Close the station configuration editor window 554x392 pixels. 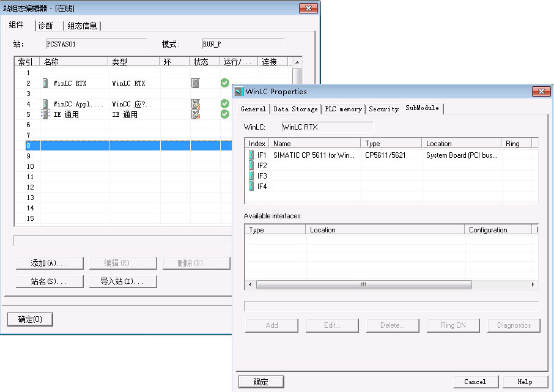(308, 8)
